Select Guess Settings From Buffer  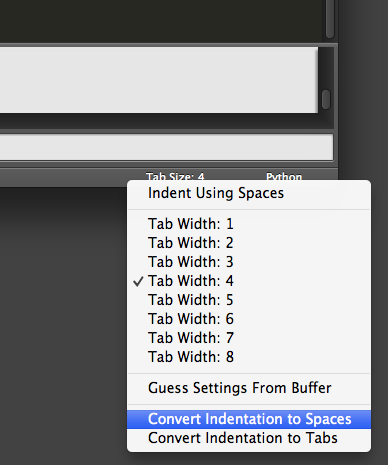coord(249,388)
